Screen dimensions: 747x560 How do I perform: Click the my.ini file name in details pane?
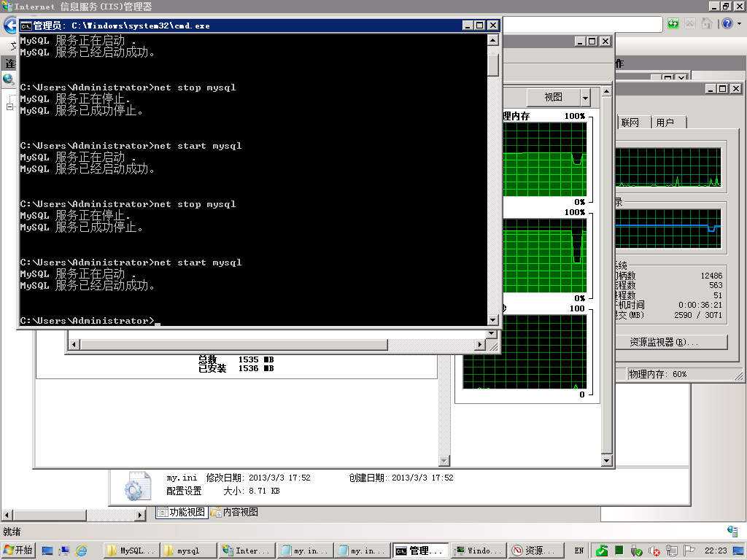(182, 478)
